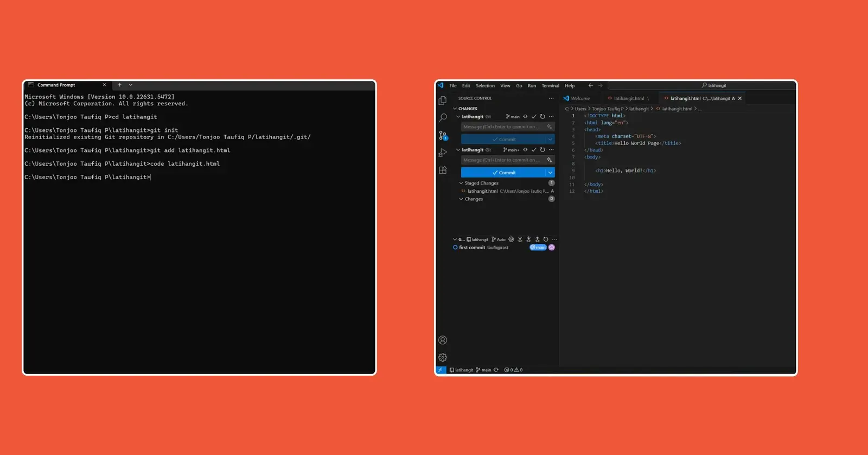Open the Source Control view icon

coord(443,135)
